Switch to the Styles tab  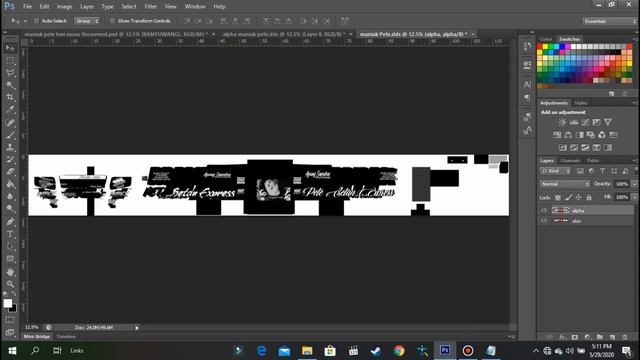coord(580,103)
